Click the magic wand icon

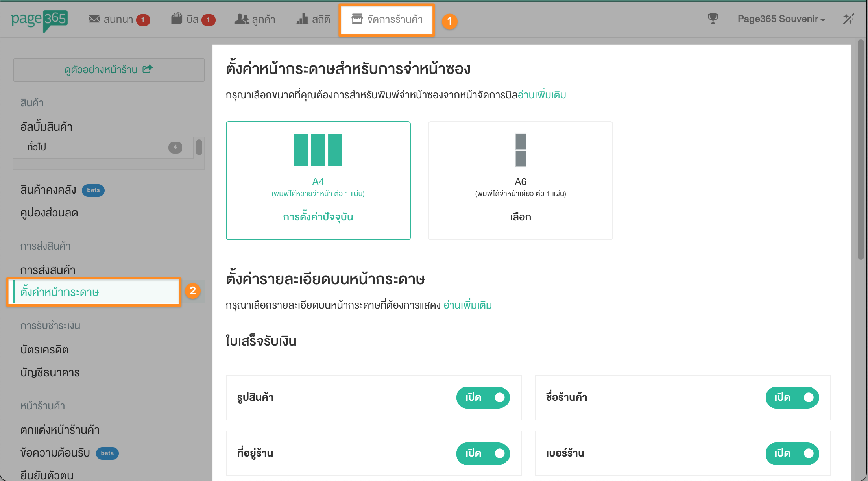tap(849, 19)
